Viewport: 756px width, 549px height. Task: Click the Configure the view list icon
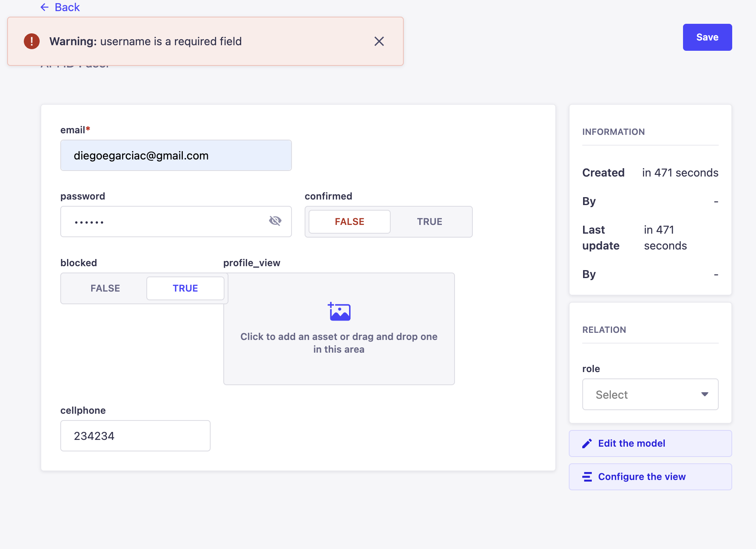coord(587,476)
